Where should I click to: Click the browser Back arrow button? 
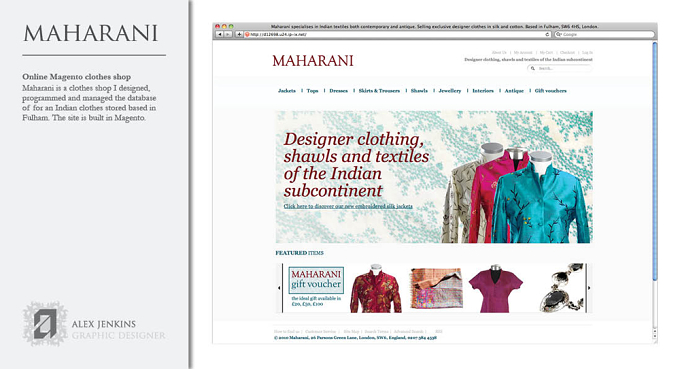[x=219, y=34]
